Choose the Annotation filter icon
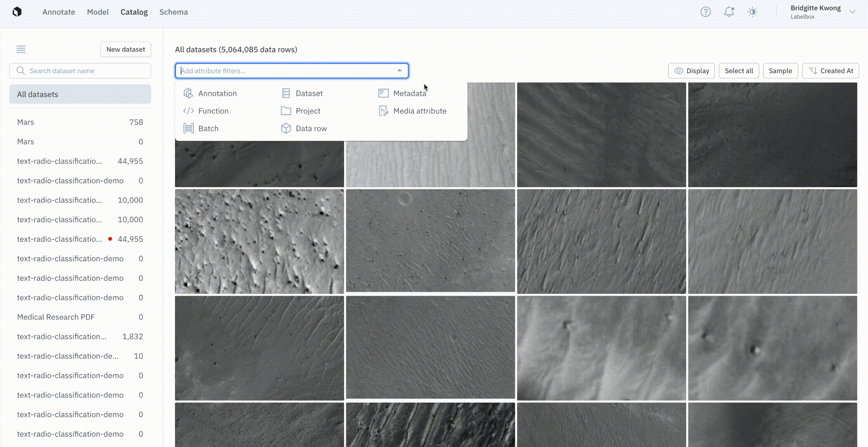 click(188, 94)
